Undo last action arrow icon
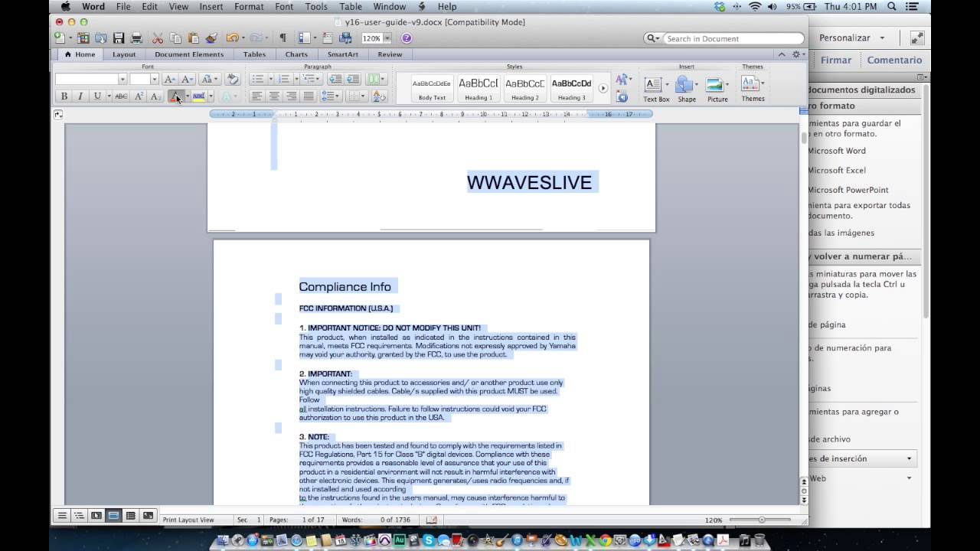The image size is (980, 551). click(231, 37)
